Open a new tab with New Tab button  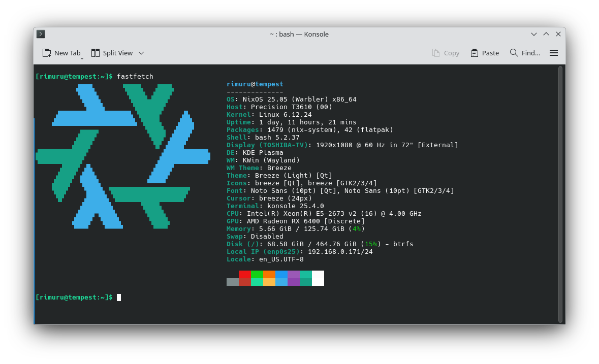[x=61, y=53]
